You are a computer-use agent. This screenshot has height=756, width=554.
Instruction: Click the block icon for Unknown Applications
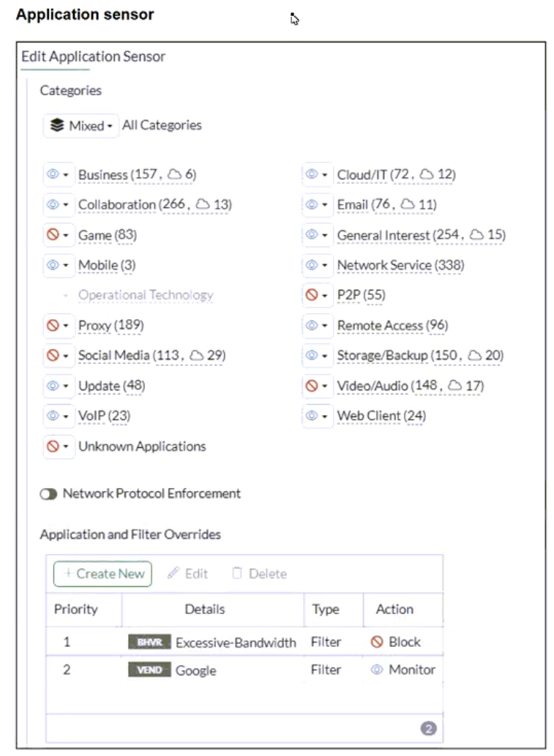pyautogui.click(x=53, y=446)
